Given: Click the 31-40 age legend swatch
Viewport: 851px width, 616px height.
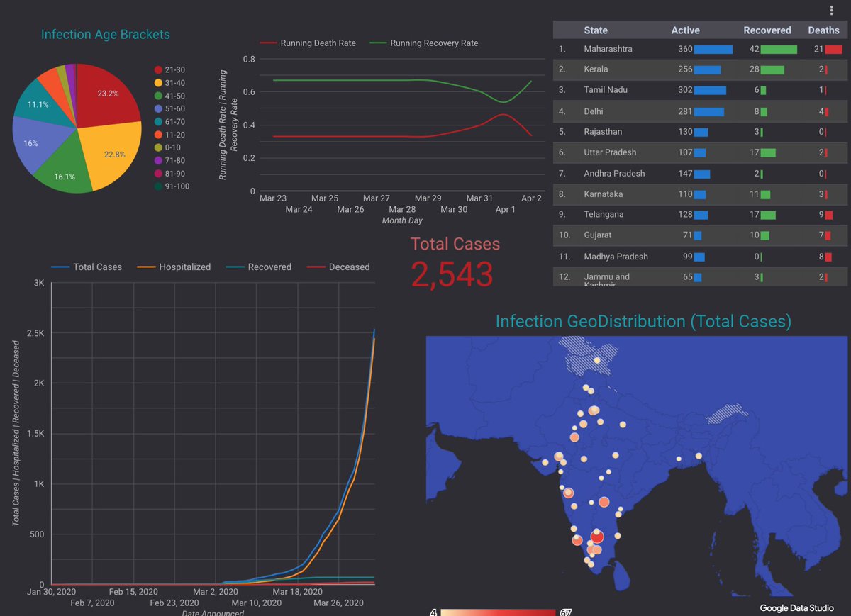Looking at the screenshot, I should 158,82.
